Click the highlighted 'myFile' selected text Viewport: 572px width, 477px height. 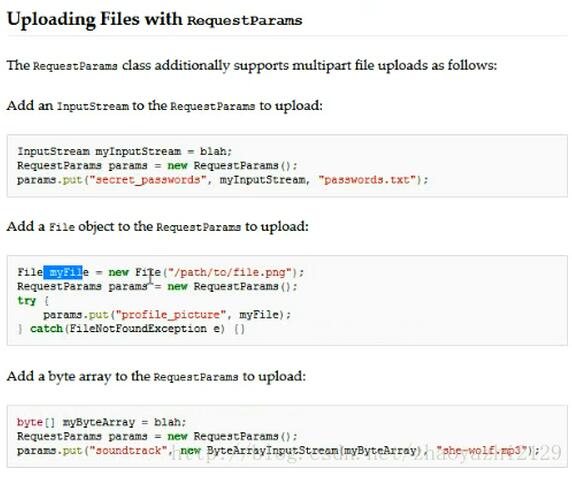[63, 272]
